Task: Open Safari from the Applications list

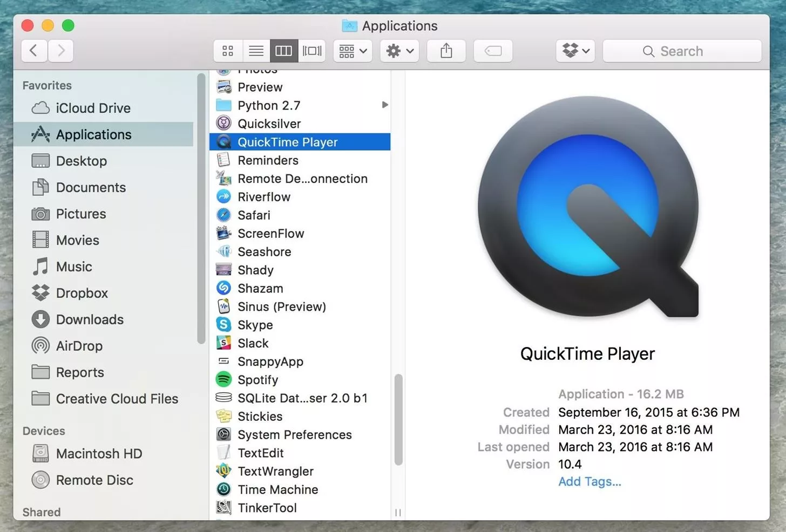Action: tap(253, 215)
